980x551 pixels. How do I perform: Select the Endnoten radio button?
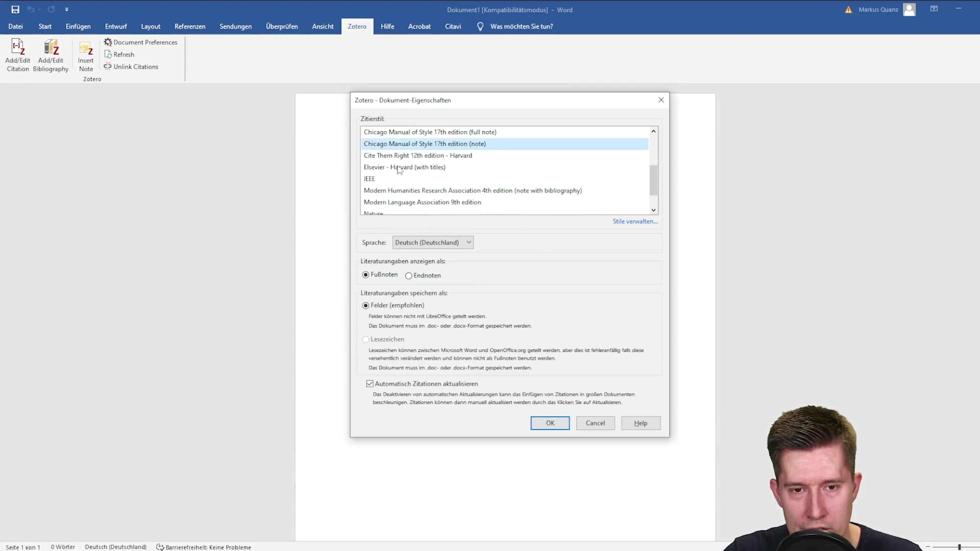[x=409, y=276]
